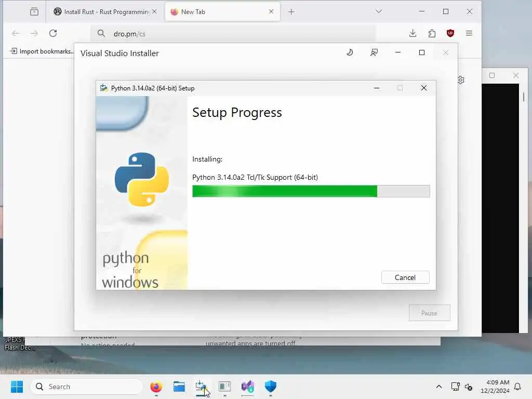The height and width of the screenshot is (399, 532).
Task: Click the network status tray icon
Action: pyautogui.click(x=455, y=387)
